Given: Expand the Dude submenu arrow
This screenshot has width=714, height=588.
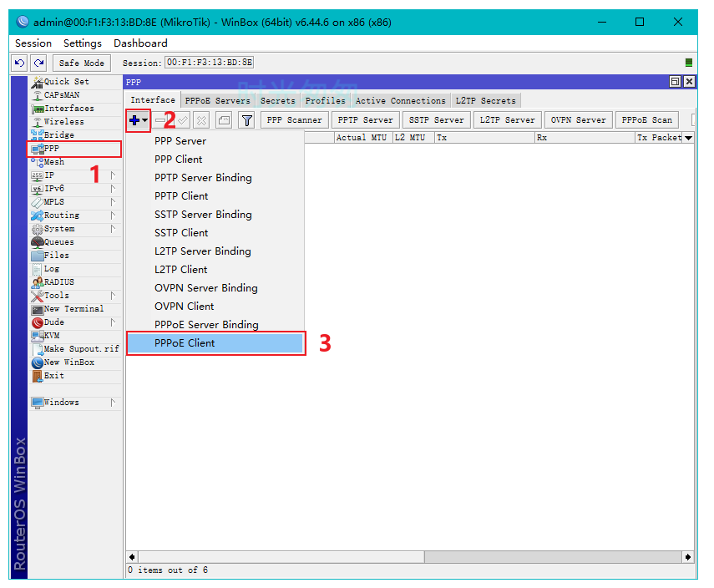Looking at the screenshot, I should [x=113, y=322].
